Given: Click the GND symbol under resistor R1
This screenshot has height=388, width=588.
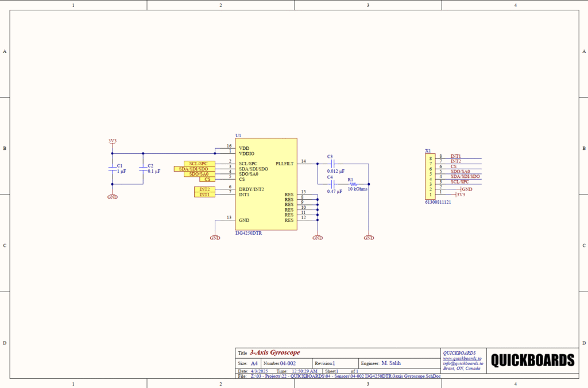Looking at the screenshot, I should 369,236.
